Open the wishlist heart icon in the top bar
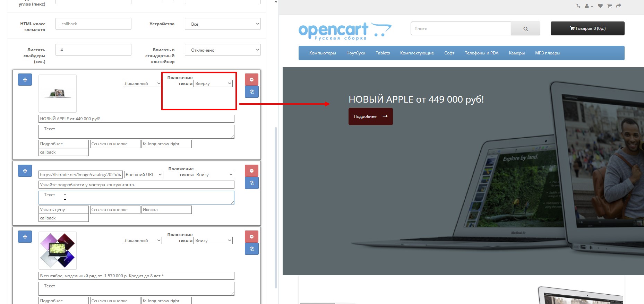 pyautogui.click(x=600, y=6)
